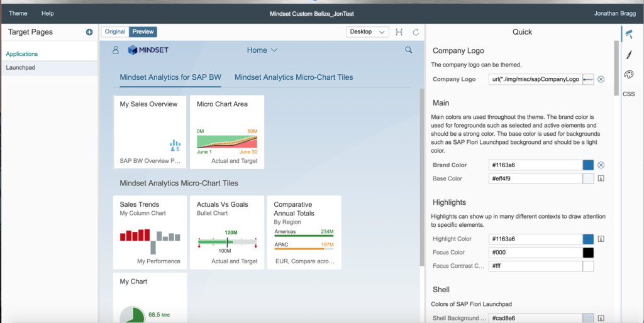Switch to Original view
This screenshot has width=644, height=323.
[x=115, y=31]
